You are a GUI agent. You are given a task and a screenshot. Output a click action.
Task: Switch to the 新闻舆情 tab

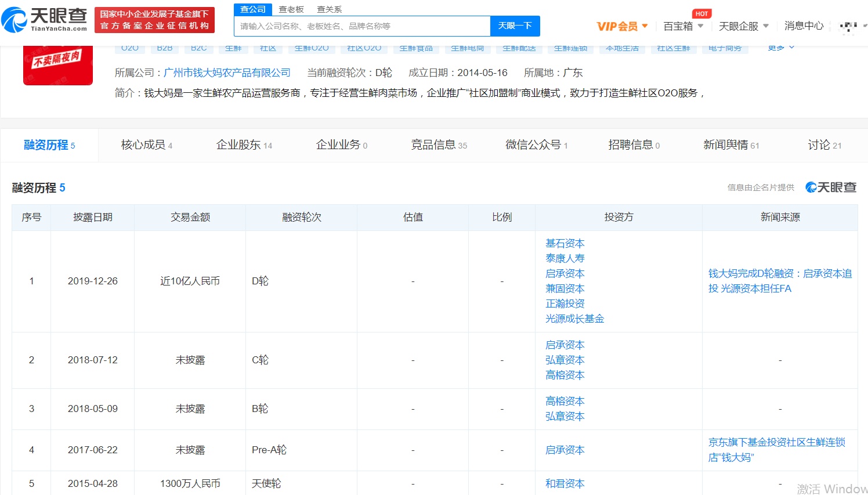tap(732, 145)
